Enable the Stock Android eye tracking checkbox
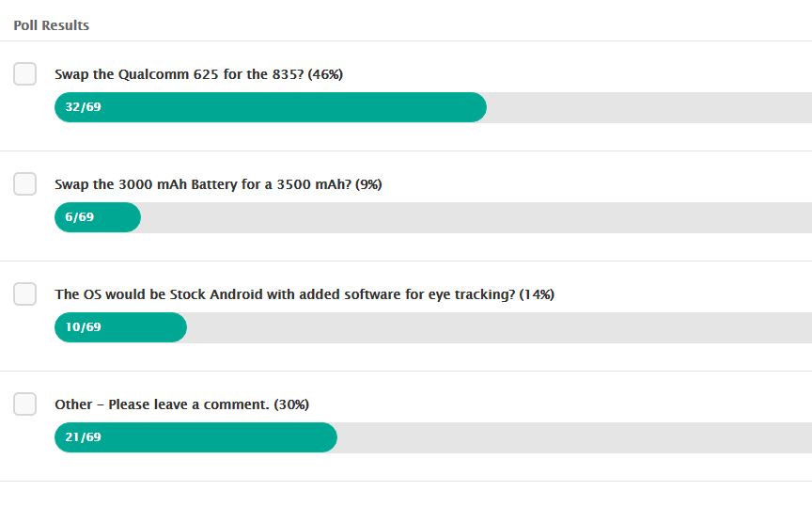 point(24,294)
